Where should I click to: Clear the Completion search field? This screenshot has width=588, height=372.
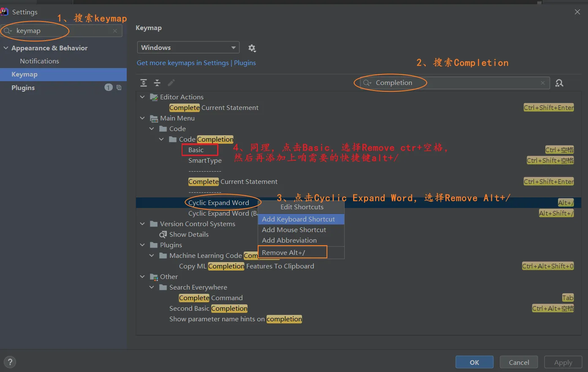tap(543, 83)
